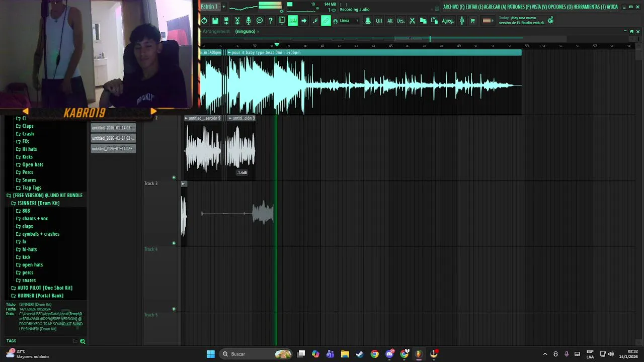The width and height of the screenshot is (644, 362).
Task: Click the copy icon in toolbar
Action: 423,21
